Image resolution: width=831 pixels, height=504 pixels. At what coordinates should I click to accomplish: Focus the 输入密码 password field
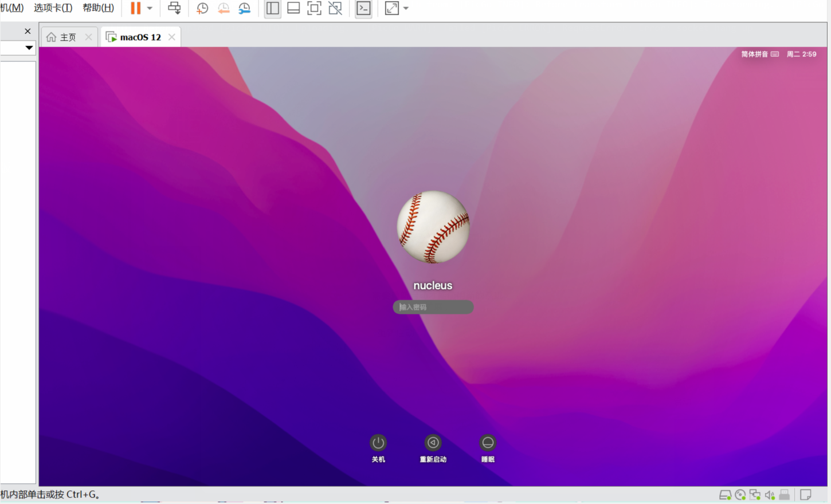tap(433, 307)
